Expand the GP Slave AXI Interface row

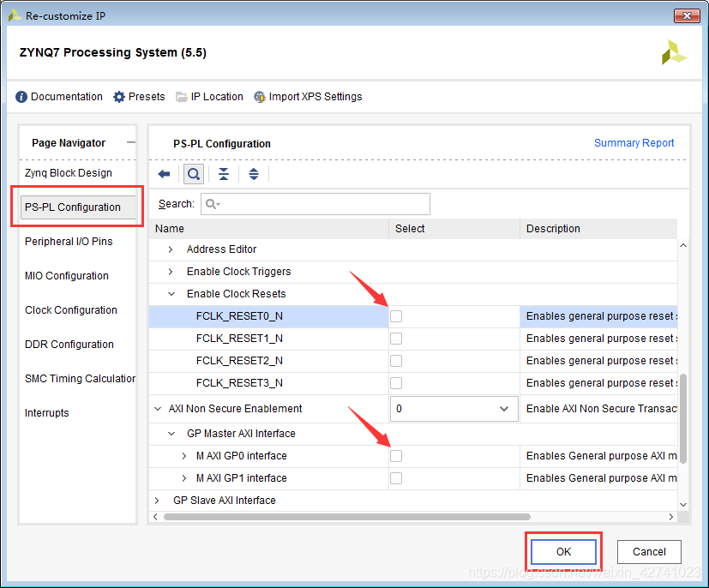coord(157,501)
